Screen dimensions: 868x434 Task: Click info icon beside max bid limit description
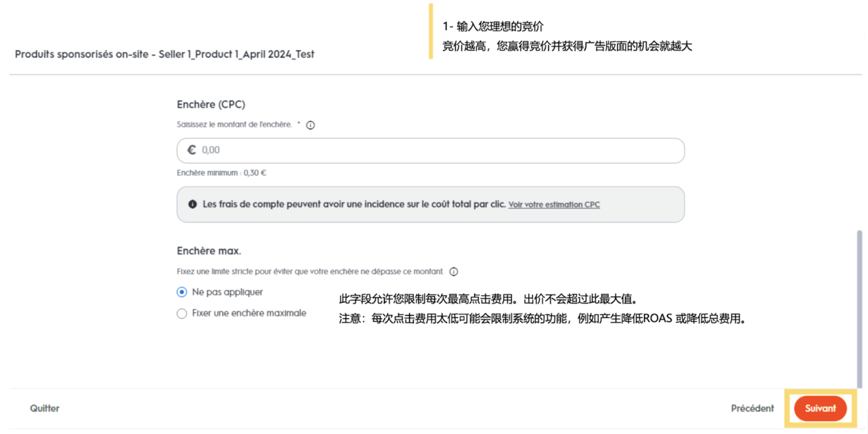pyautogui.click(x=453, y=272)
